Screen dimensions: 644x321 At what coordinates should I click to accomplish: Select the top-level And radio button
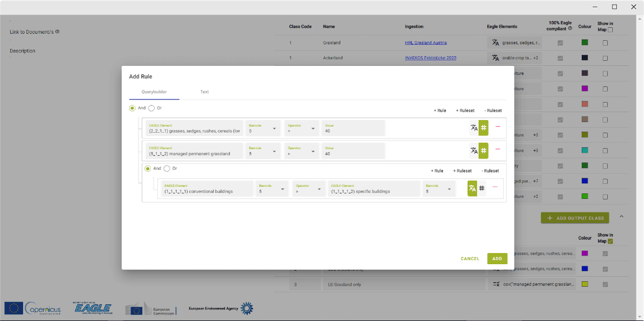tap(133, 108)
